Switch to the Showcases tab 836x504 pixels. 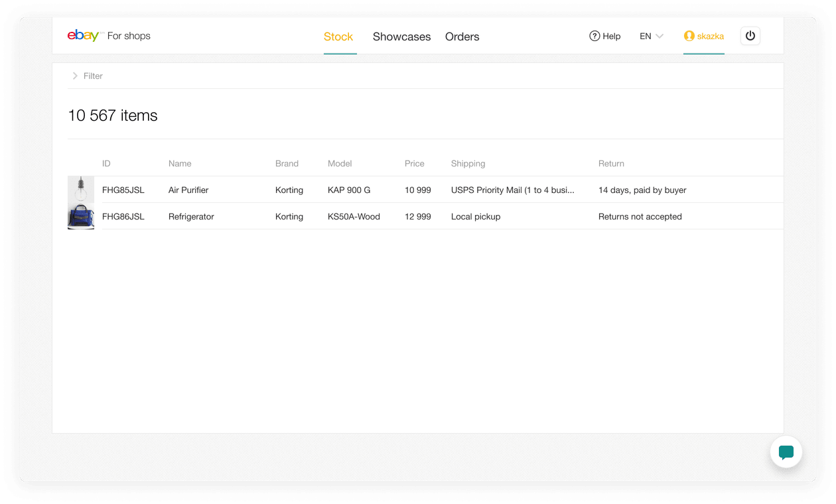coord(401,36)
